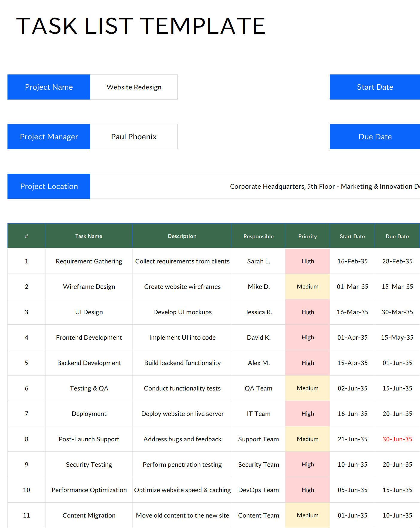Click the Priority column header
Image resolution: width=420 pixels, height=528 pixels.
click(308, 236)
